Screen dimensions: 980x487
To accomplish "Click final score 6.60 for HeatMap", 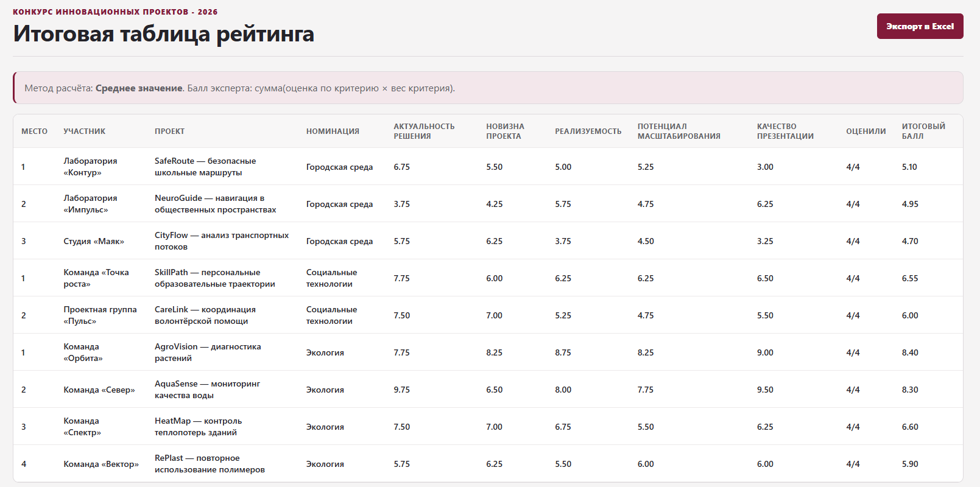I will point(910,427).
